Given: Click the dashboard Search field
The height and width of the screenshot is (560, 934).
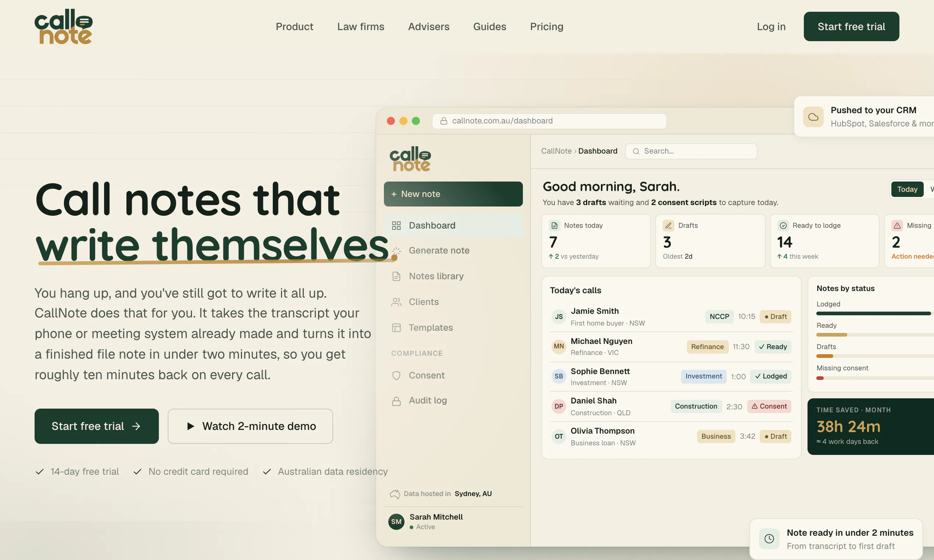Looking at the screenshot, I should pyautogui.click(x=691, y=151).
